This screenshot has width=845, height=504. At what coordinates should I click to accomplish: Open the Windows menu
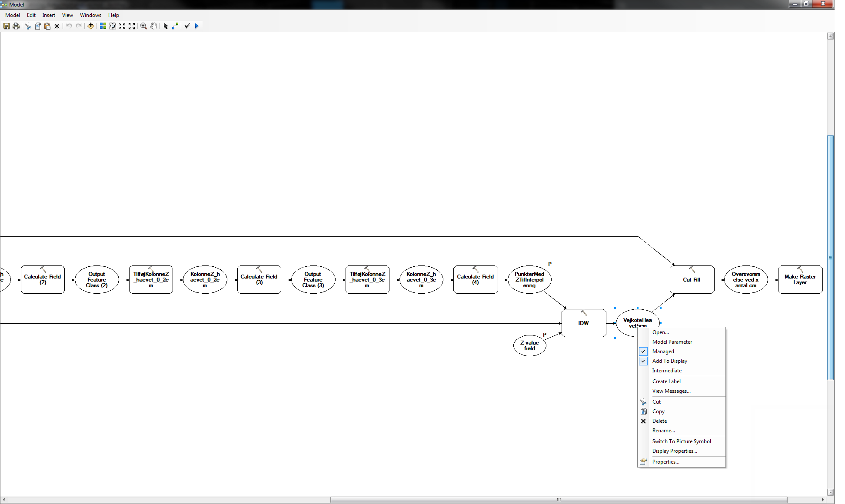(x=90, y=15)
